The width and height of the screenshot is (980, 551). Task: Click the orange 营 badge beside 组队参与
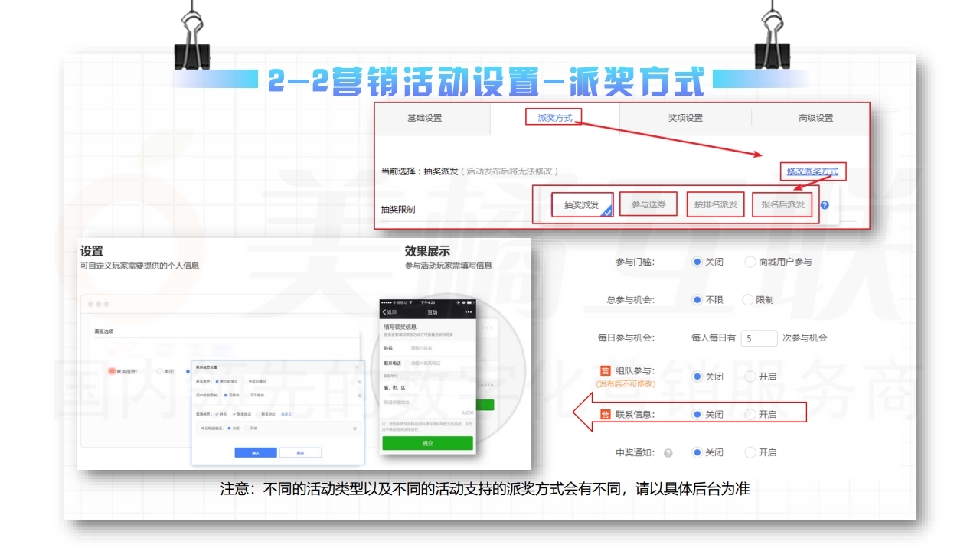click(606, 371)
